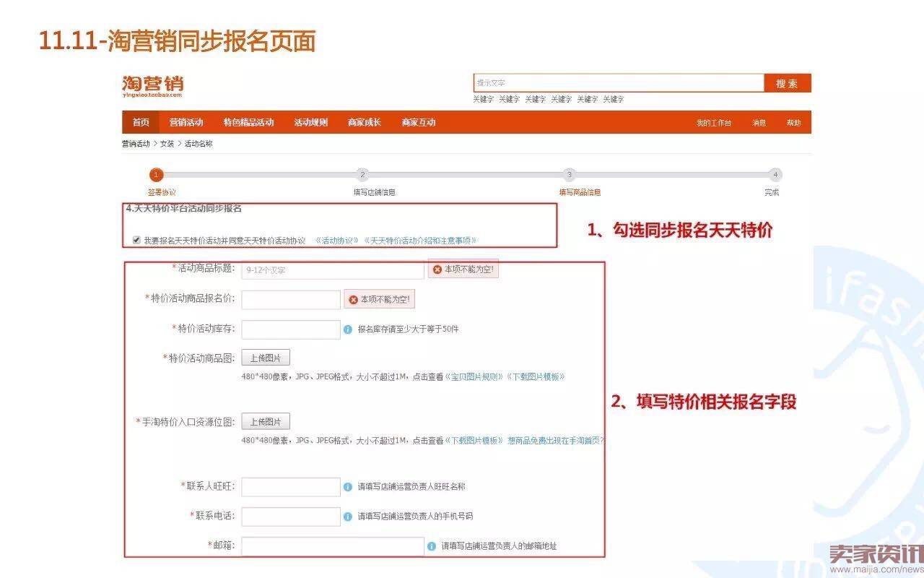Screen dimensions: 924x578
Task: Click the 搜索 search button
Action: [788, 83]
